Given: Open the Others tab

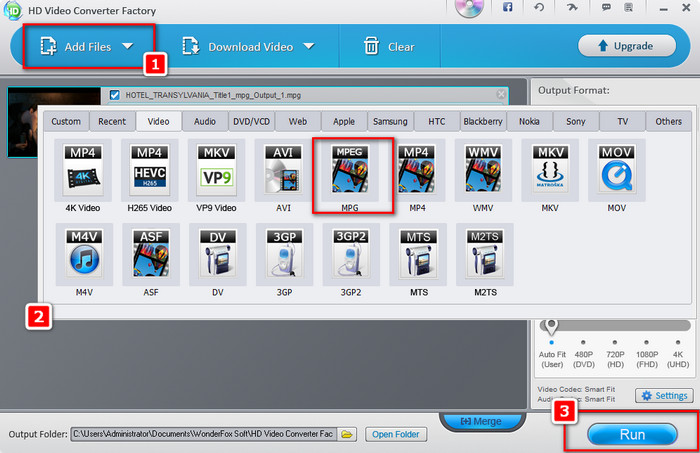Looking at the screenshot, I should coord(668,121).
